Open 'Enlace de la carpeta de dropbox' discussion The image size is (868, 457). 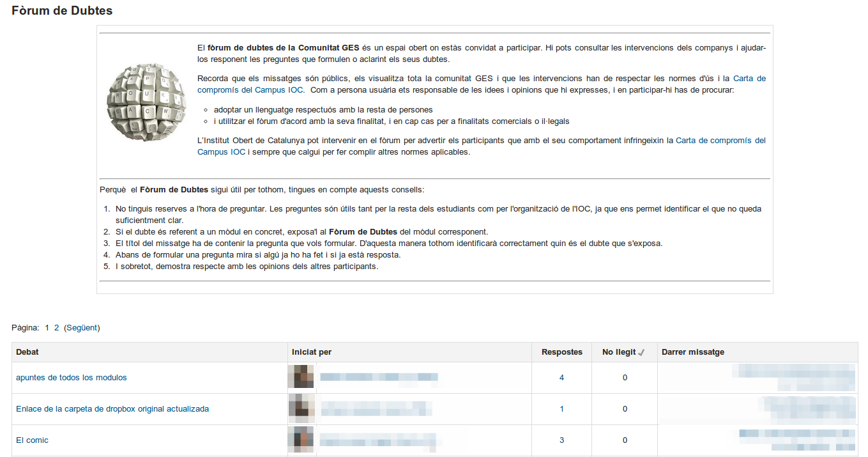112,409
